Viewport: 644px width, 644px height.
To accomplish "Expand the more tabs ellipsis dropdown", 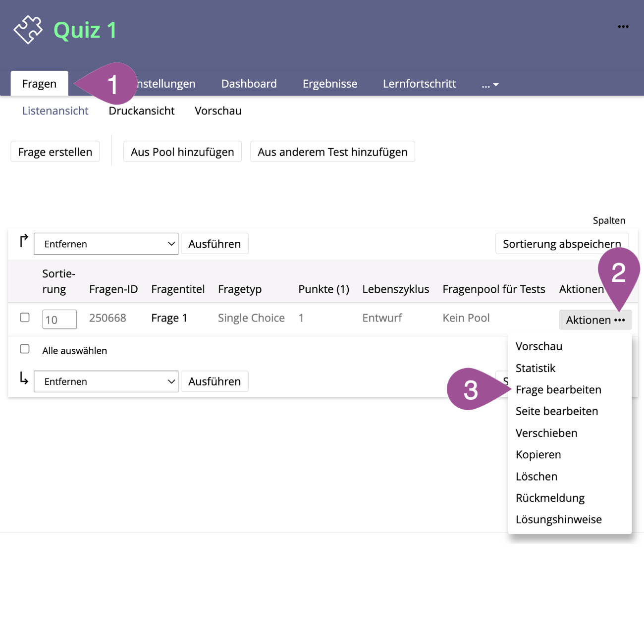I will point(490,84).
